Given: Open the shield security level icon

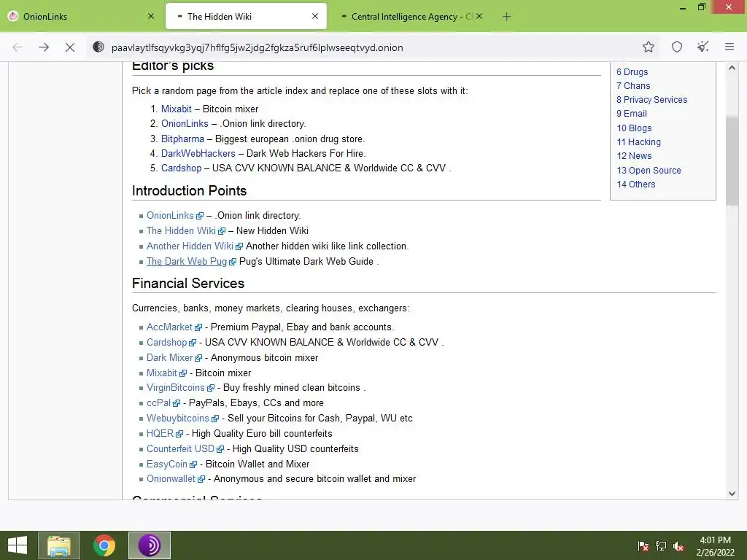Looking at the screenshot, I should 676,47.
